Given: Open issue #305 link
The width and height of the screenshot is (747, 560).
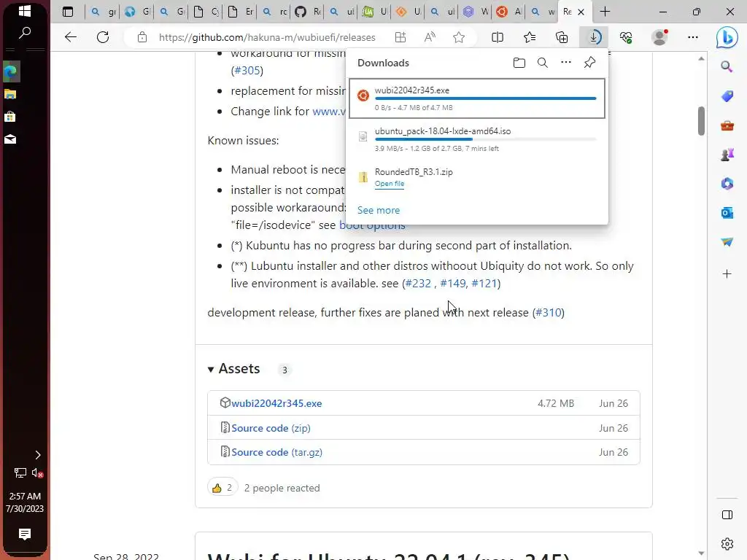Looking at the screenshot, I should coord(247,71).
